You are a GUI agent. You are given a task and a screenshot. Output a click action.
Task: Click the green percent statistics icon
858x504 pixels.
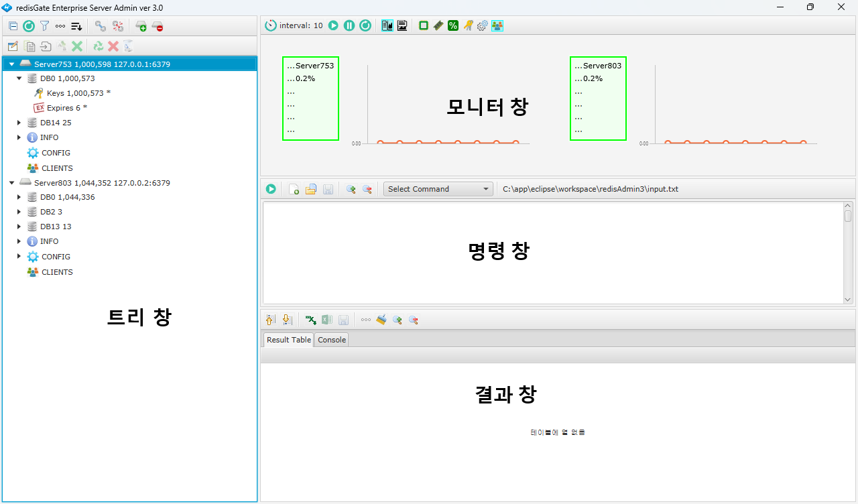click(x=452, y=25)
